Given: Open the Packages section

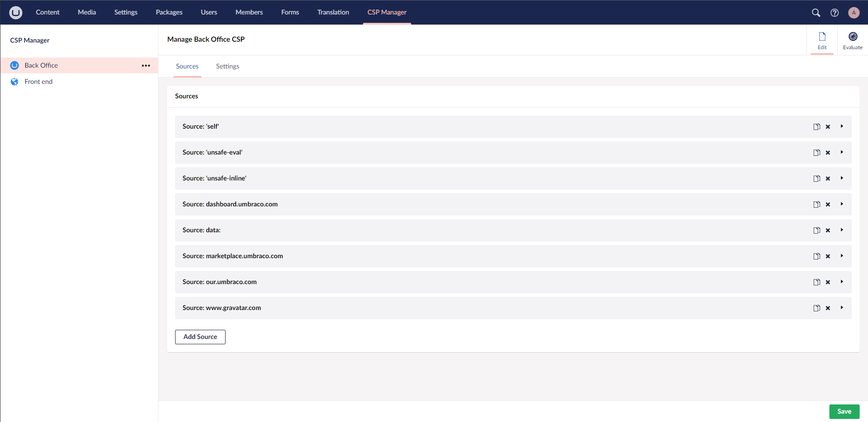Looking at the screenshot, I should point(169,12).
